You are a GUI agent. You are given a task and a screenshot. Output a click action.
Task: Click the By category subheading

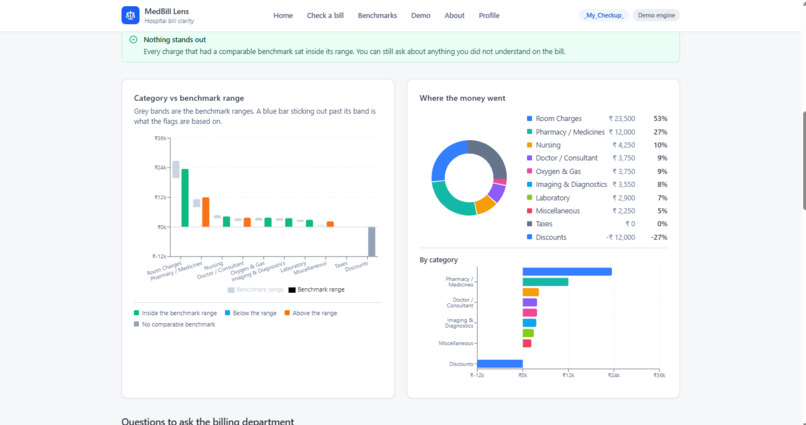pyautogui.click(x=438, y=260)
